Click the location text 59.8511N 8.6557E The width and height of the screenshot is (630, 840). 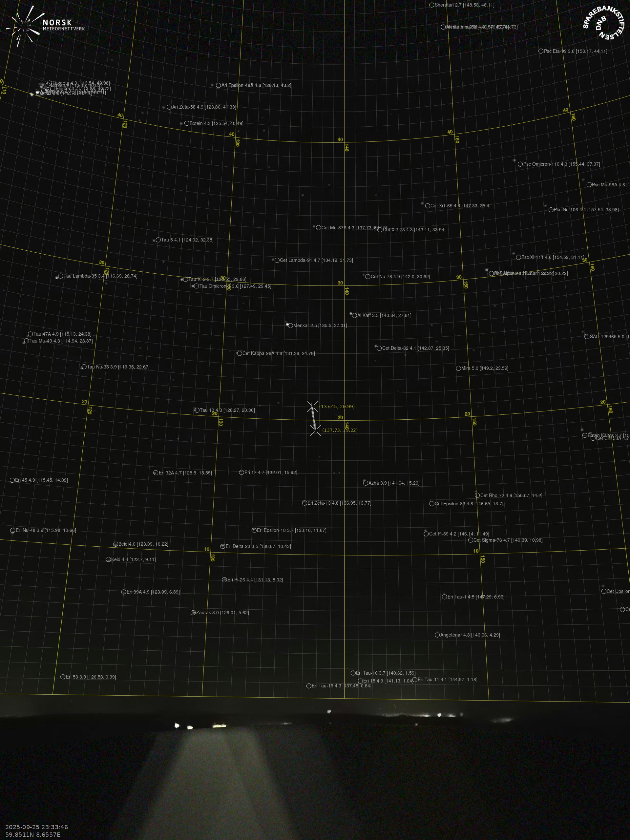pyautogui.click(x=33, y=834)
